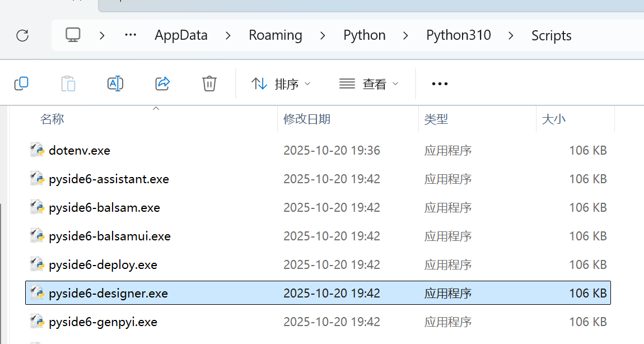This screenshot has width=644, height=344.
Task: Click the pyside6-genpyi.exe file icon
Action: [37, 322]
